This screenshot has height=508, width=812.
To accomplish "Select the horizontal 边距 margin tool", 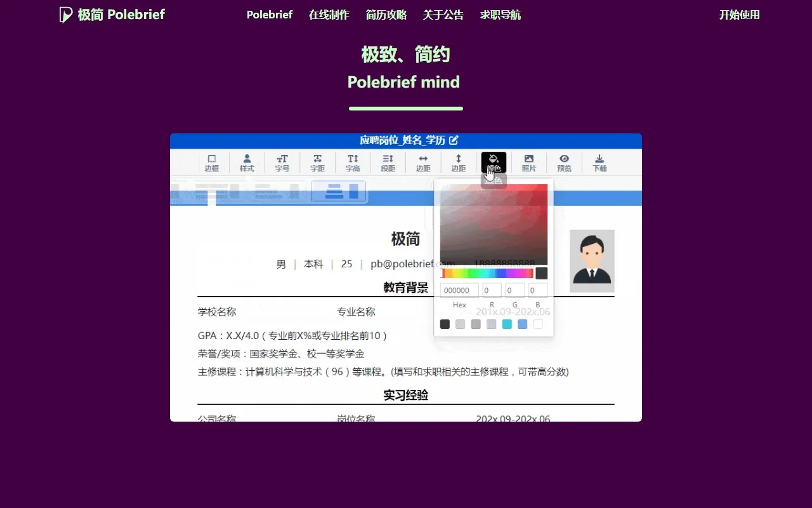I will coord(422,163).
